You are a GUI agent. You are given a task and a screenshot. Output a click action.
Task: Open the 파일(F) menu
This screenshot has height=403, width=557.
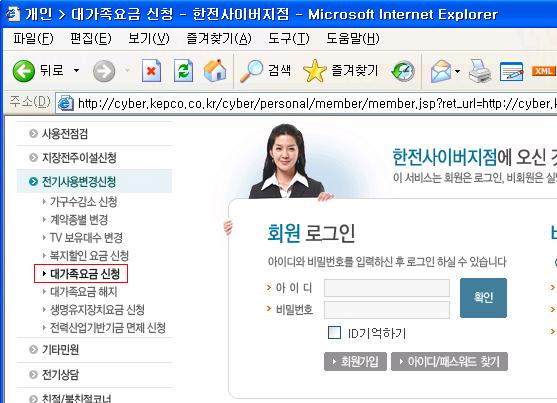[x=33, y=38]
